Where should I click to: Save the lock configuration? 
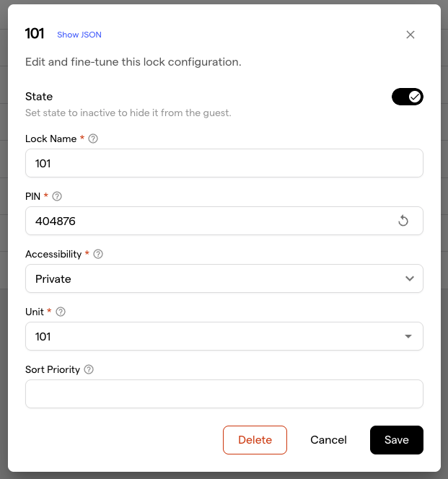[x=396, y=440]
